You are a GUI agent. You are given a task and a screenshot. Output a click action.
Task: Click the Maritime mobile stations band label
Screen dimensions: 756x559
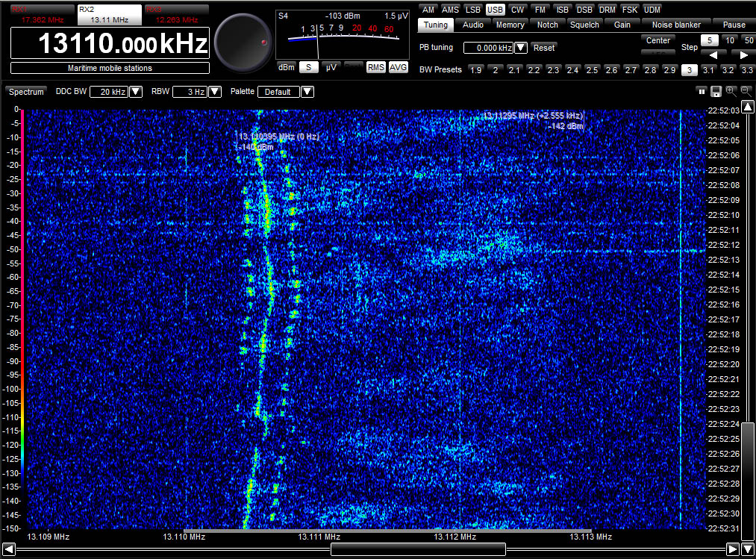point(110,68)
